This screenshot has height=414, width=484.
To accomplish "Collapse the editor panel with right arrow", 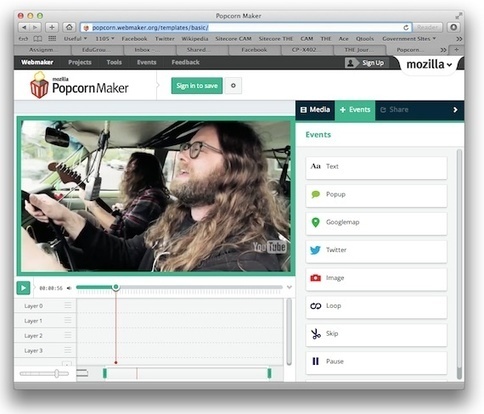I will coord(455,110).
